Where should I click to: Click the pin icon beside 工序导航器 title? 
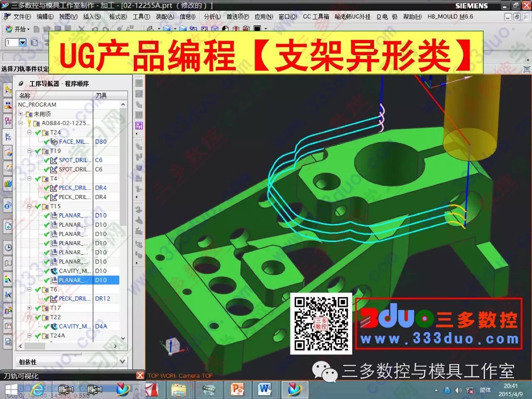click(x=21, y=84)
